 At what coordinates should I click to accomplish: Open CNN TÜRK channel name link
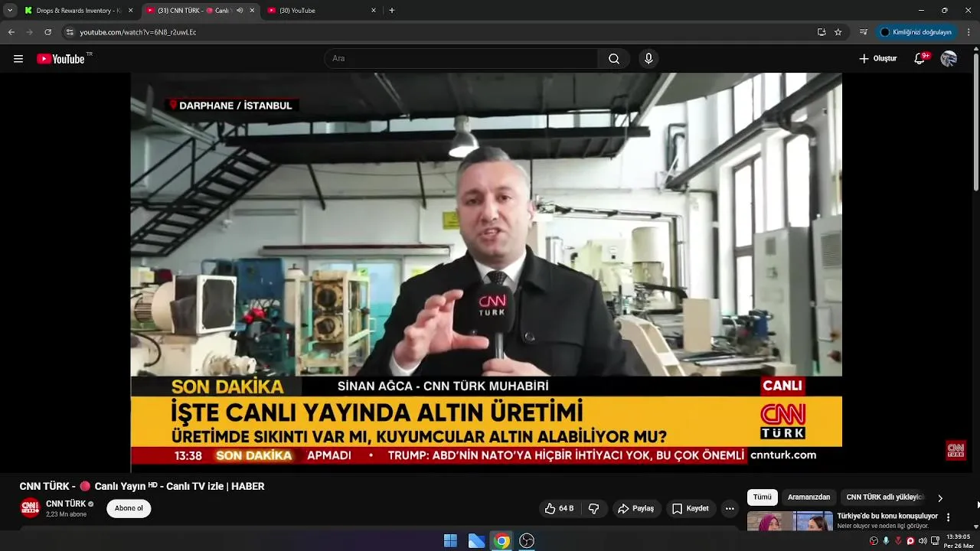66,504
